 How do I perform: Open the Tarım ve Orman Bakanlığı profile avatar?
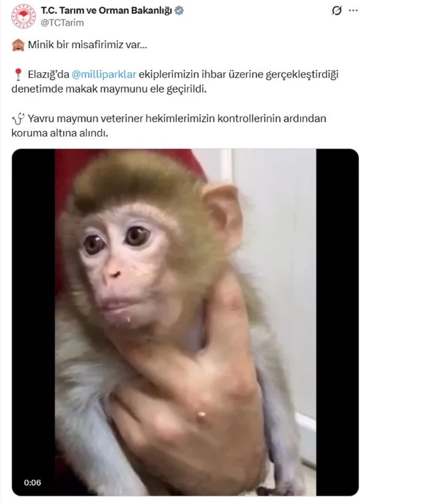click(x=23, y=16)
